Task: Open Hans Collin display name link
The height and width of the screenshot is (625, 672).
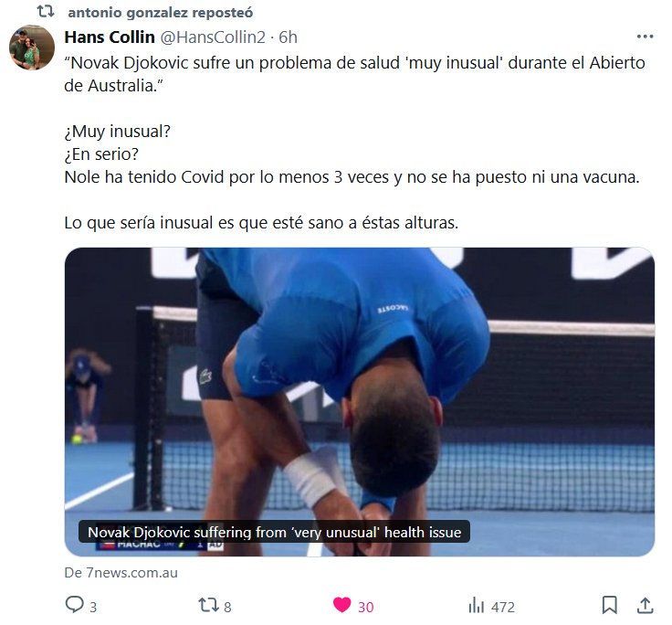Action: coord(110,37)
